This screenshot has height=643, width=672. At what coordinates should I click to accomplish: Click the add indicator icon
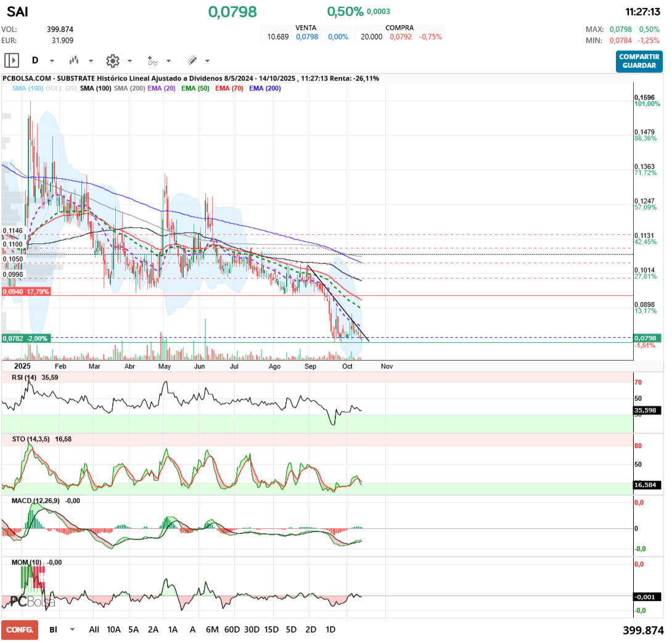click(152, 60)
